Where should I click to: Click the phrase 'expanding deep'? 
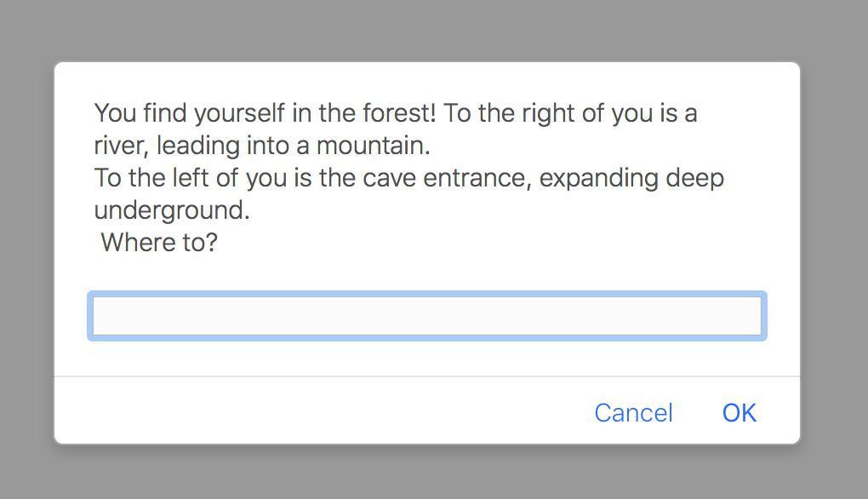coord(631,179)
